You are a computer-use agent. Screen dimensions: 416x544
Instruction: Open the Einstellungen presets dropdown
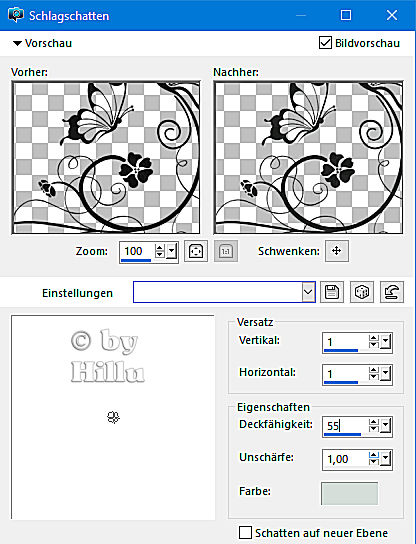pos(308,292)
